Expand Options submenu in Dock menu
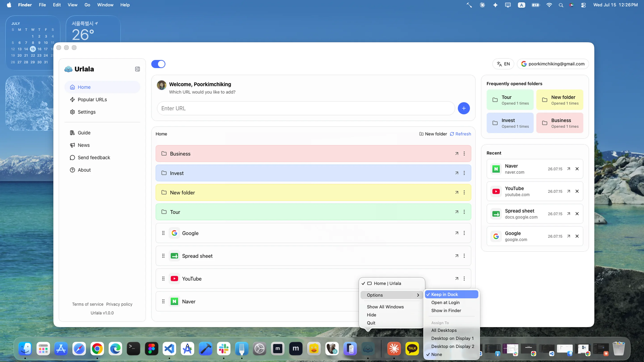The width and height of the screenshot is (644, 362). pyautogui.click(x=392, y=295)
